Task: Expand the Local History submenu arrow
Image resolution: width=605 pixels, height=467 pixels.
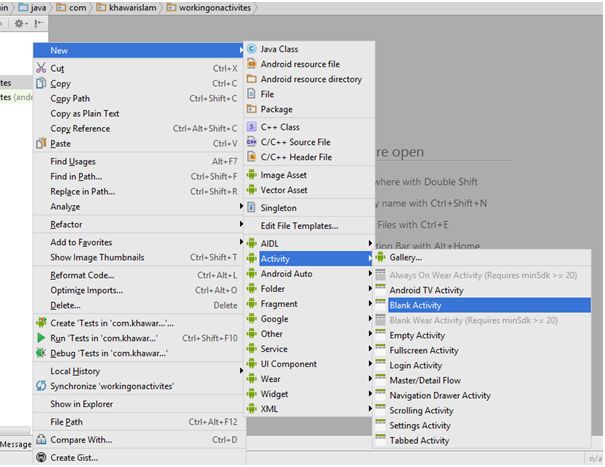Action: (x=241, y=371)
